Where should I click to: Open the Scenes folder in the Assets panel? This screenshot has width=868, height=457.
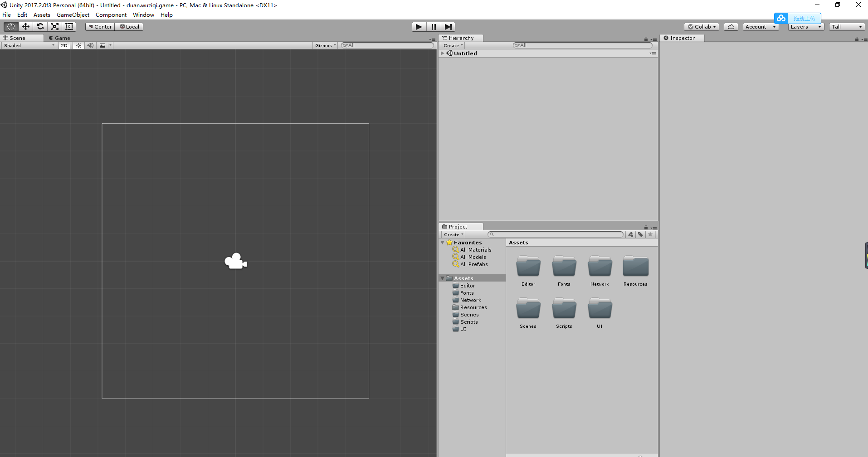(x=528, y=309)
